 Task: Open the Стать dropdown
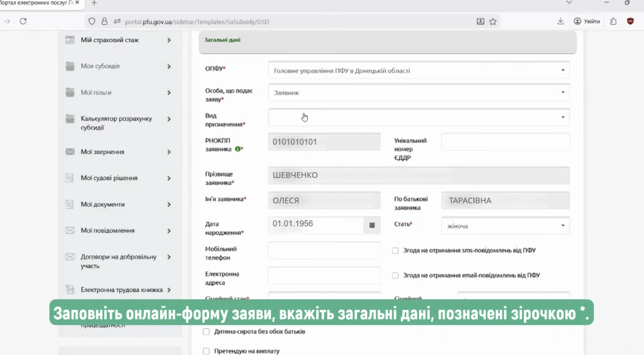506,226
